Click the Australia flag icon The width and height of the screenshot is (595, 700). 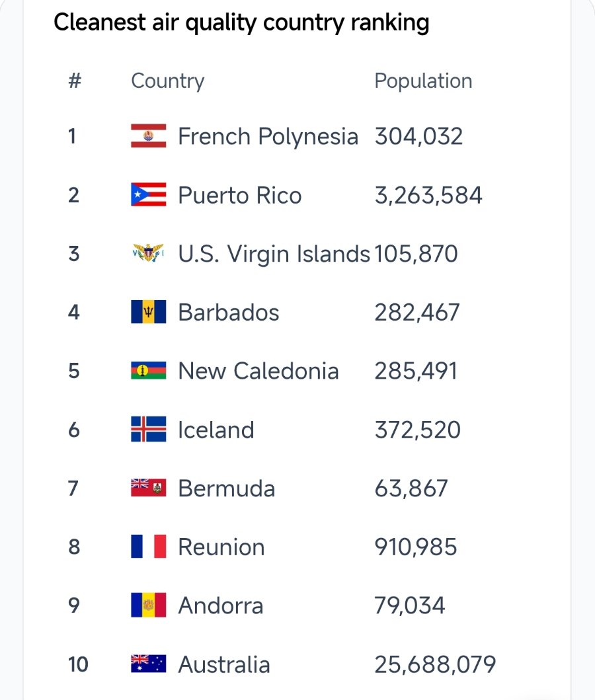click(148, 664)
